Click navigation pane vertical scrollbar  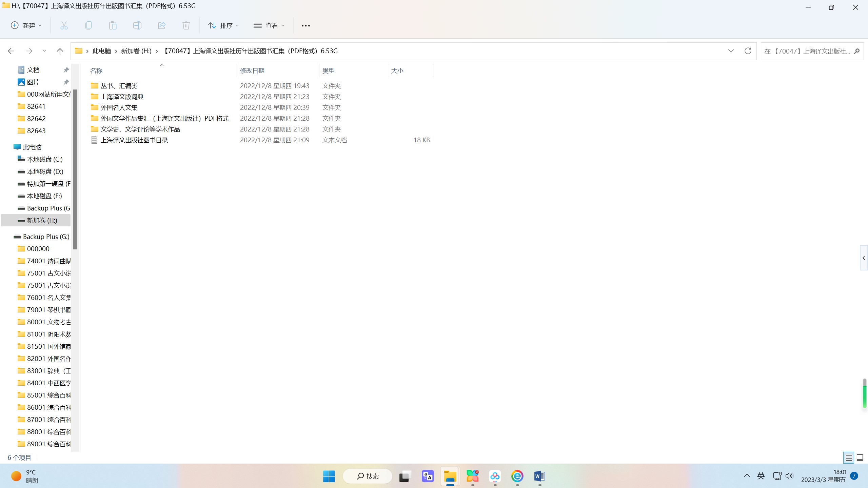coord(75,169)
